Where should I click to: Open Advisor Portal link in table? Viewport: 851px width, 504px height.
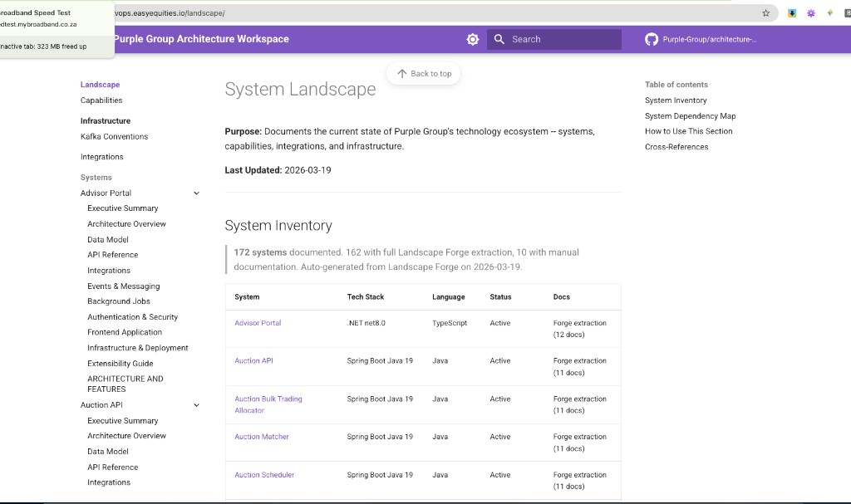tap(258, 323)
